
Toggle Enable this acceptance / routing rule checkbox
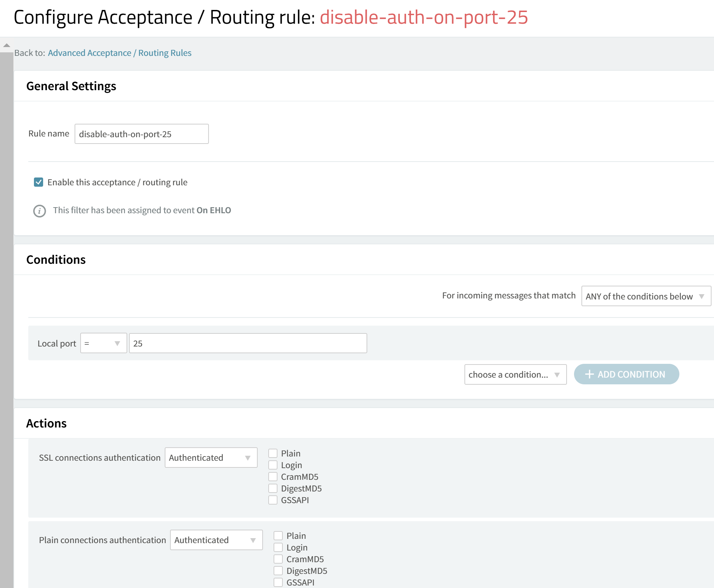click(x=39, y=182)
